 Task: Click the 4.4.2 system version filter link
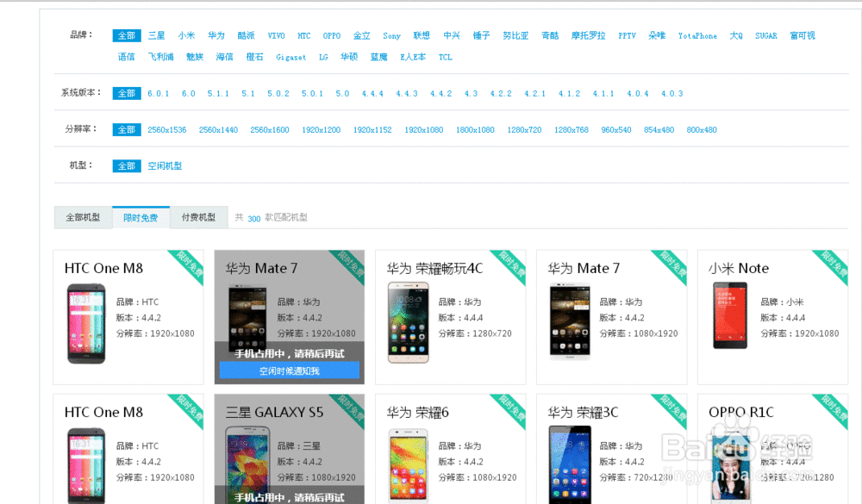pos(440,93)
